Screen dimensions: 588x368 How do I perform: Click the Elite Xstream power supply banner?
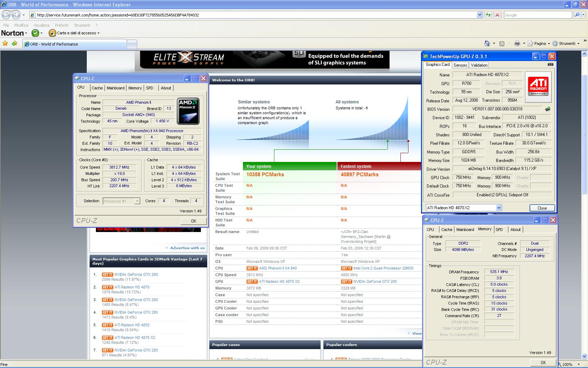point(265,60)
